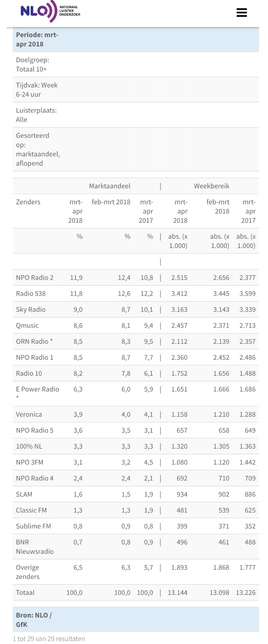This screenshot has height=644, width=268.
Task: Select the Sky Radio row
Action: click(136, 309)
